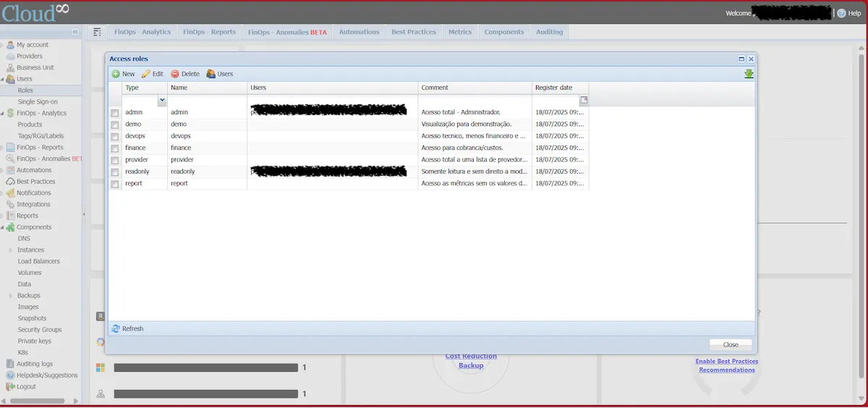Screen dimensions: 868x408
Task: Click the Users group icon in sidebar
Action: (x=10, y=79)
